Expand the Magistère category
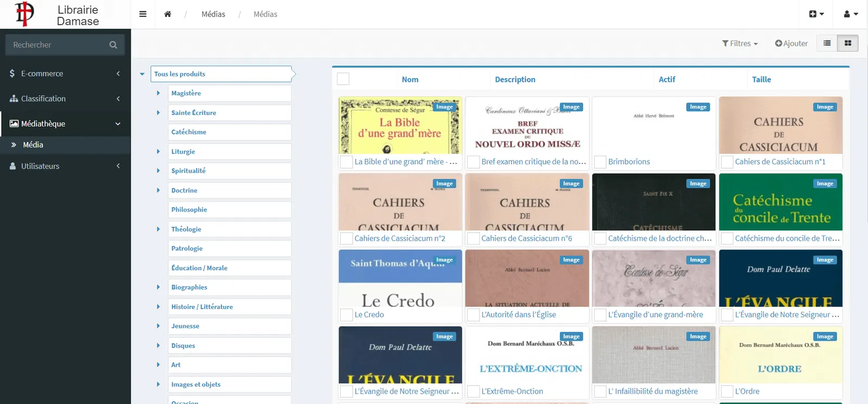 pos(158,93)
